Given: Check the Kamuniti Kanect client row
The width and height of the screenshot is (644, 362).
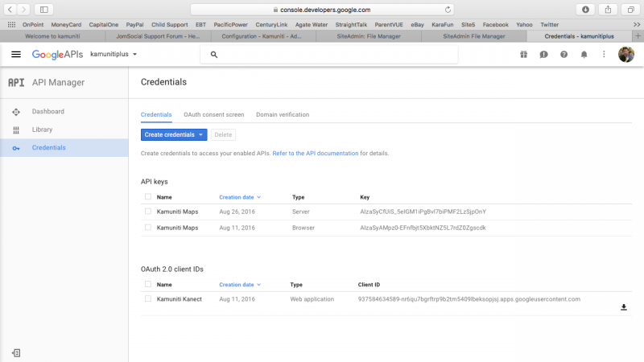Looking at the screenshot, I should pos(148,298).
